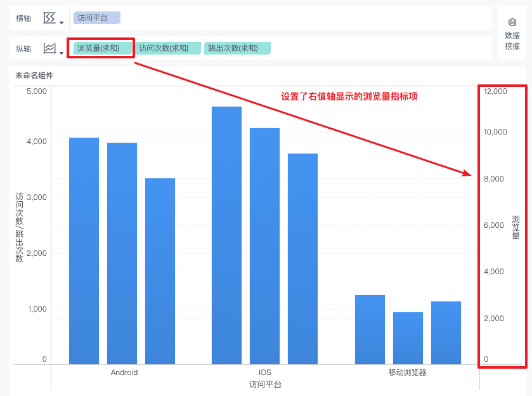Click the 3,000 left axis tick label
532x396 pixels.
pos(37,197)
